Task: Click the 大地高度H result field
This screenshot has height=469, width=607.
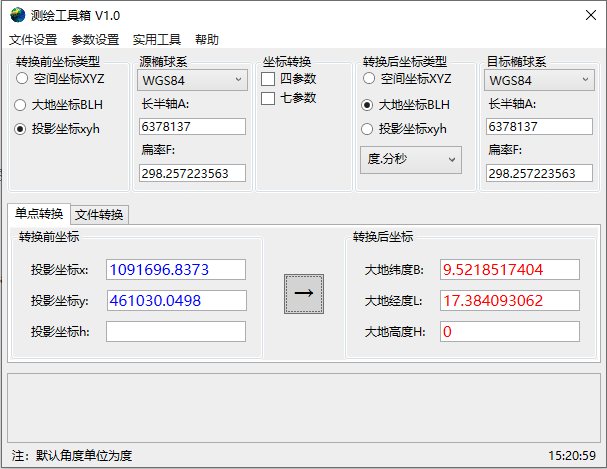Action: click(510, 331)
